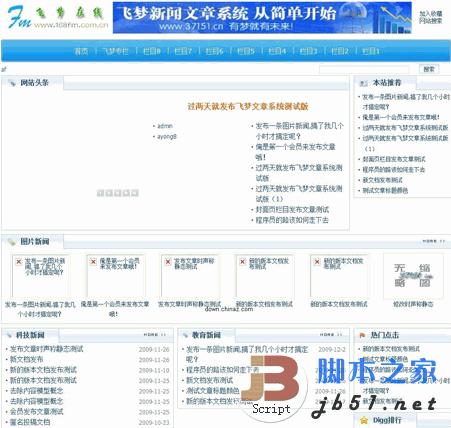The height and width of the screenshot is (428, 451).
Task: Jump to slide 3 in headline slideshow
Action: 117,193
